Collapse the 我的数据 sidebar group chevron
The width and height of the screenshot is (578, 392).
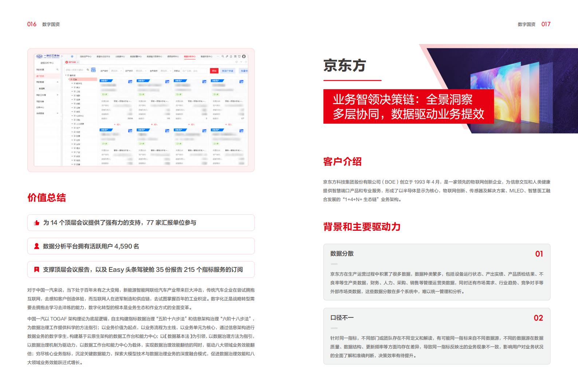tap(58, 82)
